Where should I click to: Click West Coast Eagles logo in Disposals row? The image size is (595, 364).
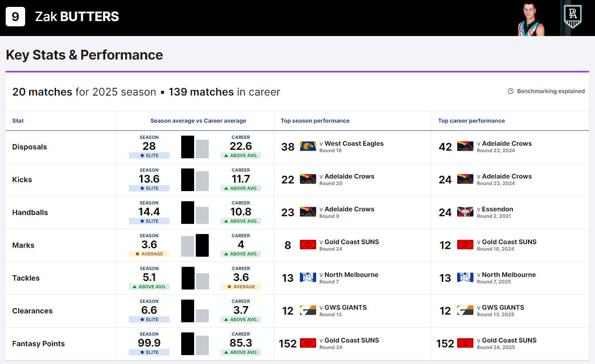308,147
